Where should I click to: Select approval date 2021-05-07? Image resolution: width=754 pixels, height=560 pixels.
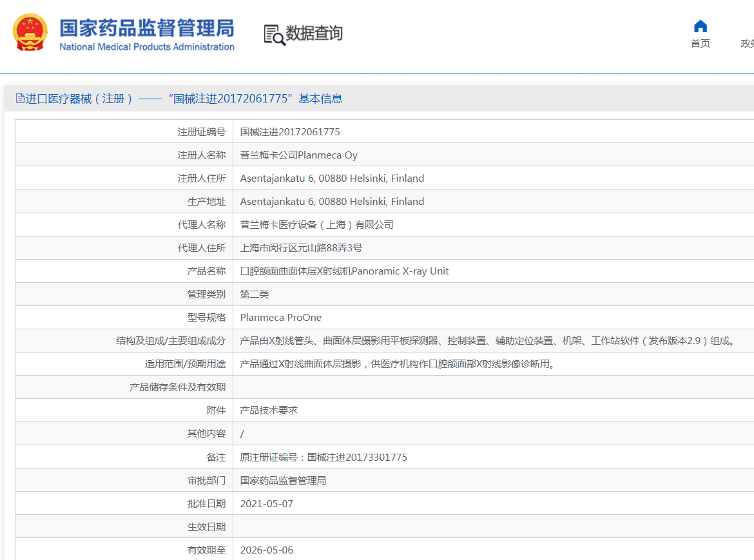tap(266, 504)
